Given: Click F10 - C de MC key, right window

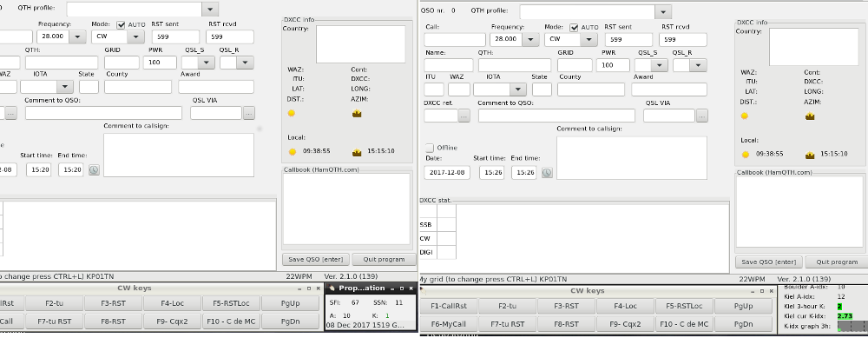Looking at the screenshot, I should tap(684, 324).
